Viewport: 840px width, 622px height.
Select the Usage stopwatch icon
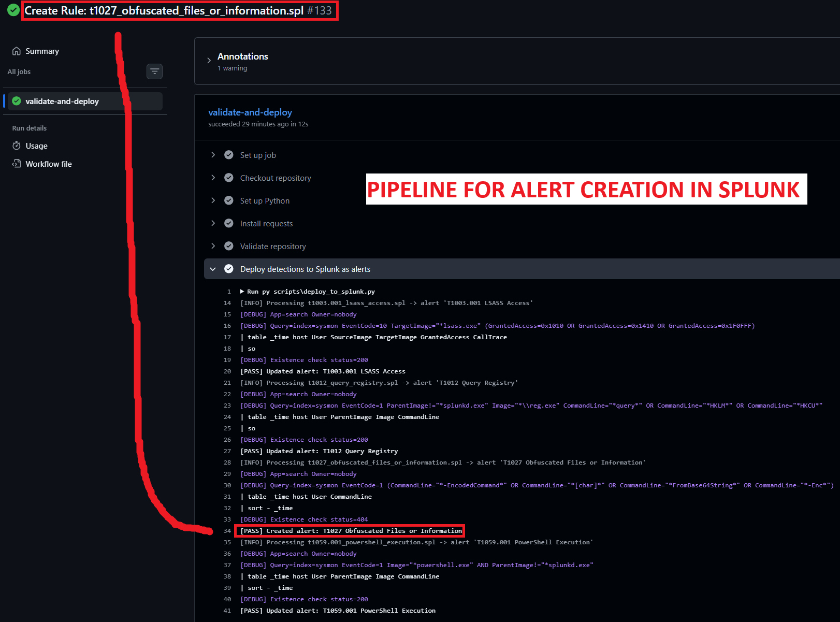tap(17, 146)
